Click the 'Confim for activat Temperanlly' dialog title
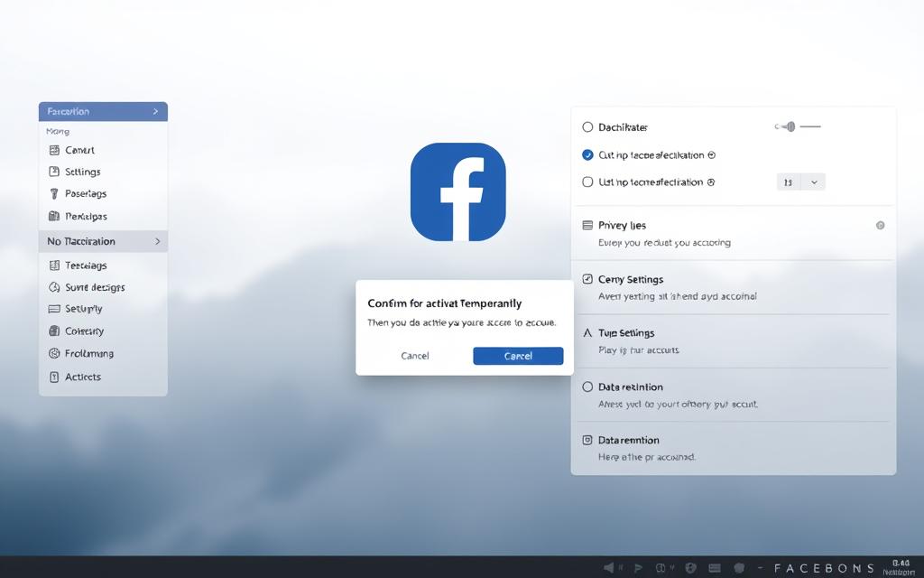This screenshot has width=924, height=578. click(x=444, y=303)
